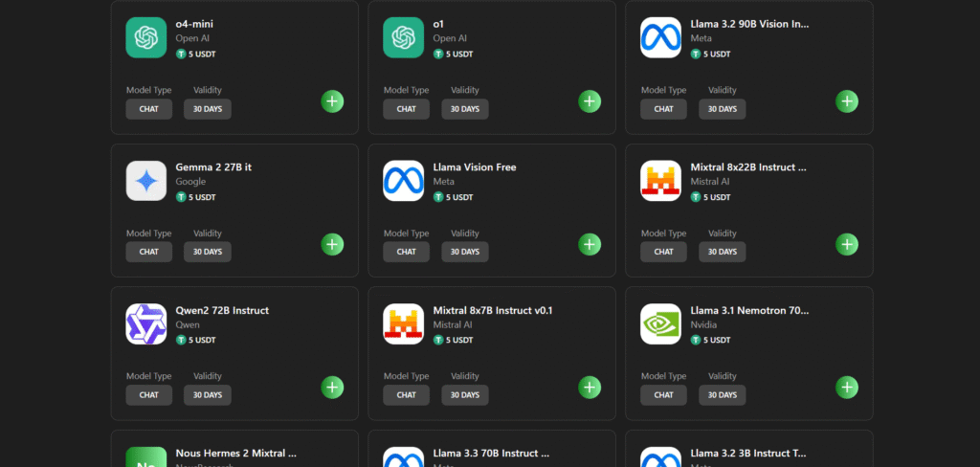The height and width of the screenshot is (467, 980).
Task: Click CHAT tag on Llama Vision Free card
Action: pyautogui.click(x=406, y=252)
